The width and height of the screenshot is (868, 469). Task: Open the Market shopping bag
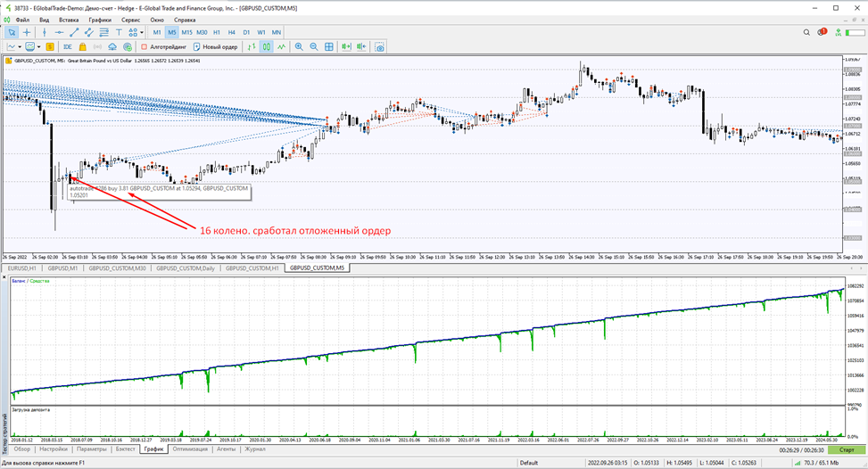tap(82, 47)
